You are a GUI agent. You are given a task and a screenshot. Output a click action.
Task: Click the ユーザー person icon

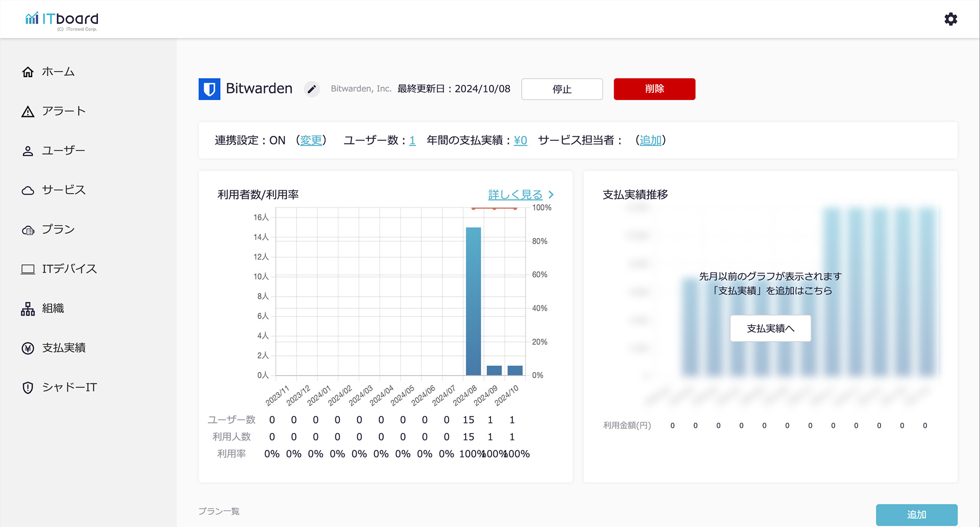pyautogui.click(x=28, y=151)
